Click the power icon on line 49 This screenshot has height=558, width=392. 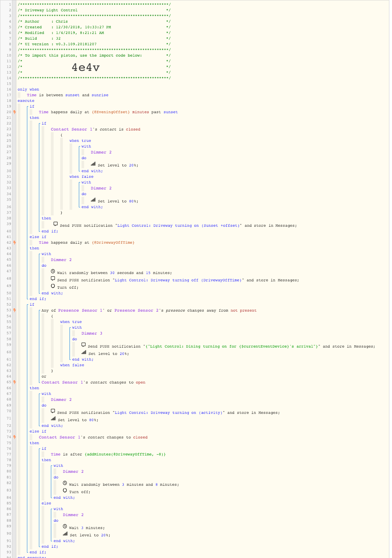pyautogui.click(x=53, y=286)
